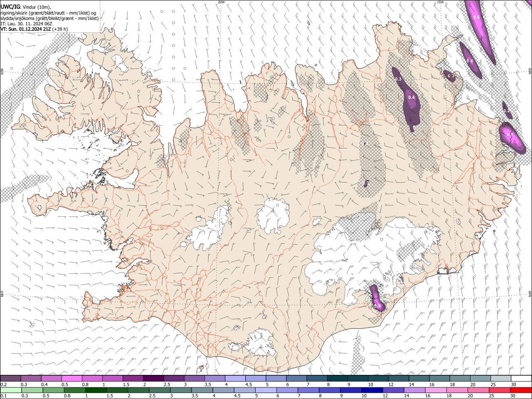Click the 15W longitude label
The image size is (532, 399).
441,2
